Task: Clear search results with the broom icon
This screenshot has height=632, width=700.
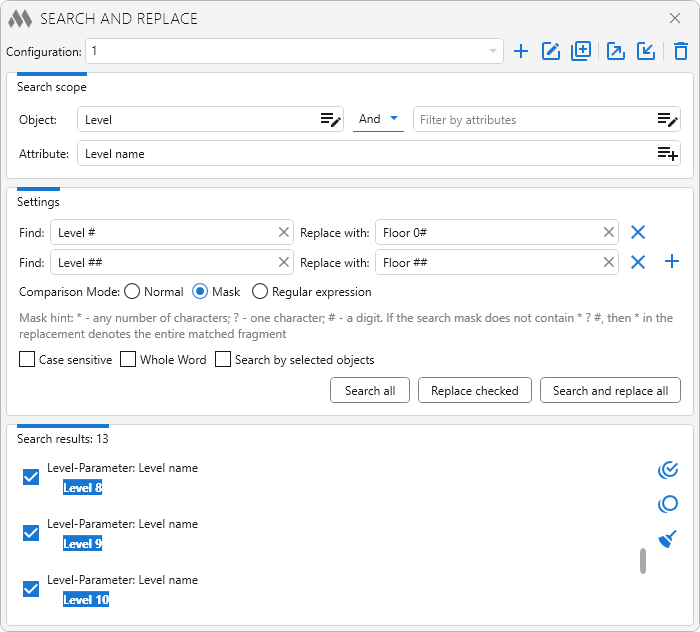Action: pyautogui.click(x=668, y=539)
